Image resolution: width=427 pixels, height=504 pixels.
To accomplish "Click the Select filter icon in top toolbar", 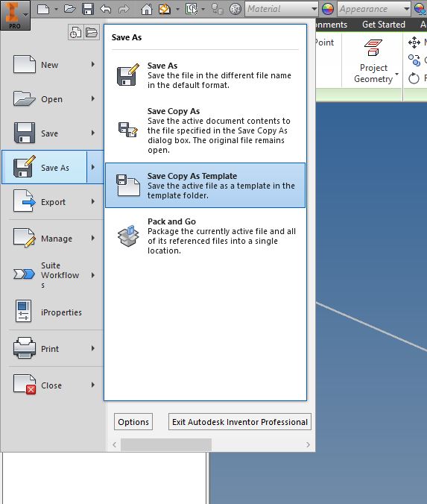I will coord(192,9).
